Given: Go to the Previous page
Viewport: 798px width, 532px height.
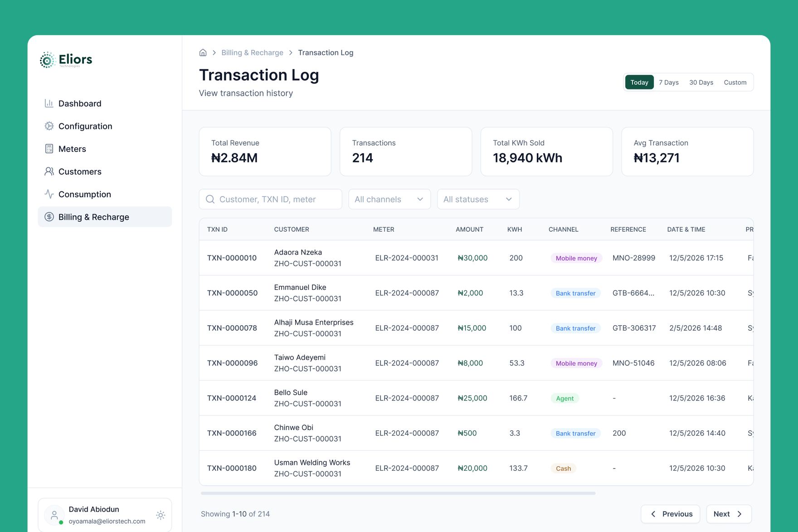Looking at the screenshot, I should pos(671,514).
